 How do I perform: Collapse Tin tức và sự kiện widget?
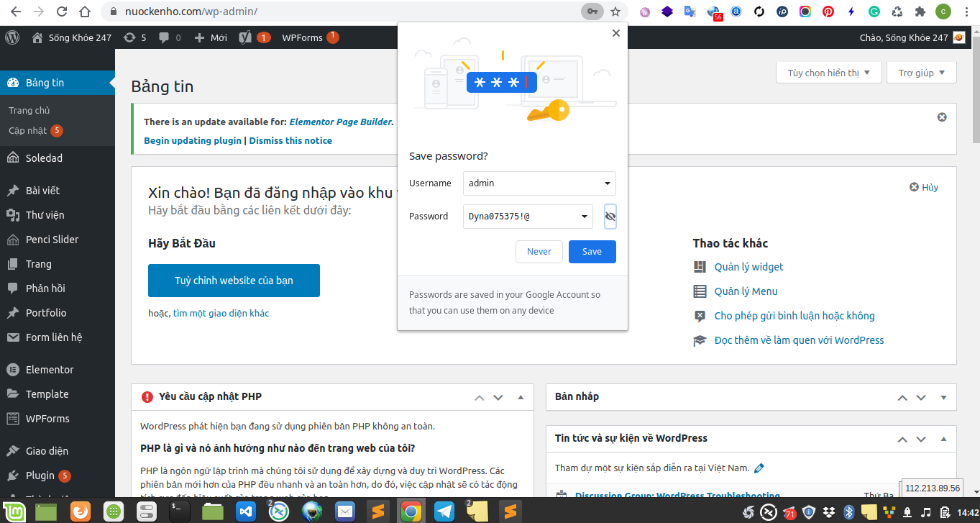point(944,439)
